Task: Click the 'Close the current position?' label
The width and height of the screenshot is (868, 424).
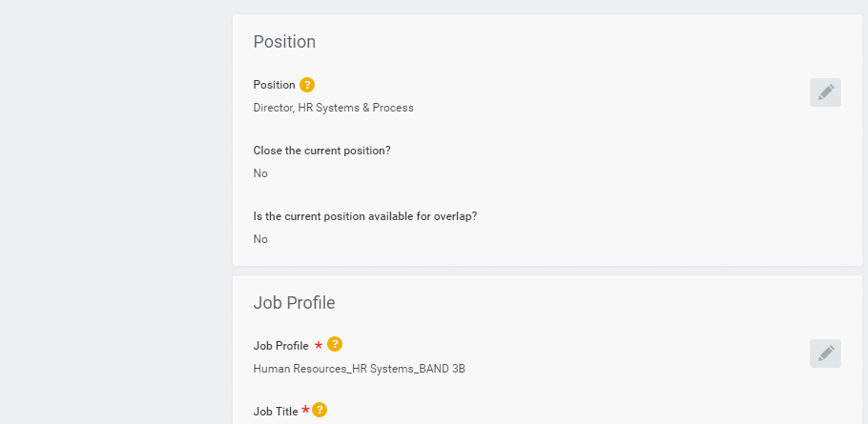Action: point(321,151)
